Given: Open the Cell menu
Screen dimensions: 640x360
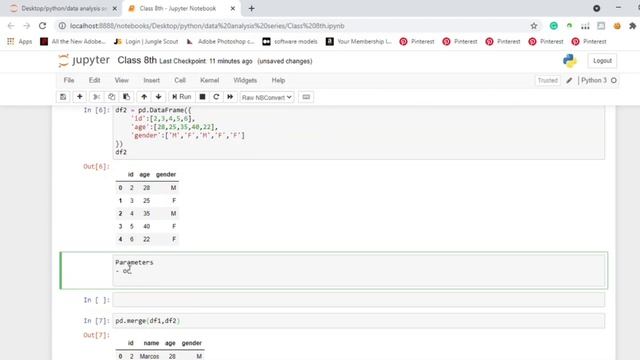Looking at the screenshot, I should 180,80.
